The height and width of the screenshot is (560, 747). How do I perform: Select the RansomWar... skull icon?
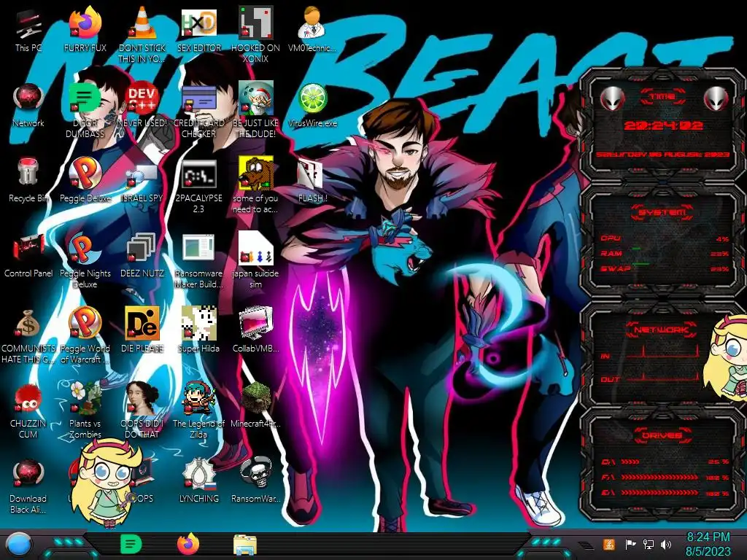[256, 481]
